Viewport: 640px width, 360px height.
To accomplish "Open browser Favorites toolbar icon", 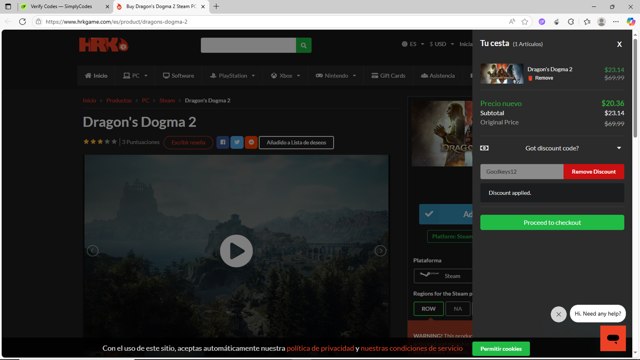I will (587, 22).
